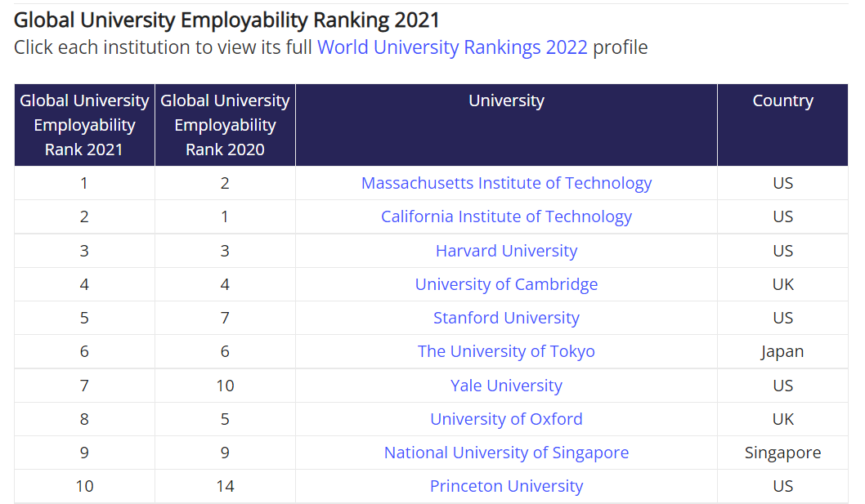The image size is (865, 504).
Task: Open Massachusetts Institute of Technology profile
Action: click(x=506, y=183)
